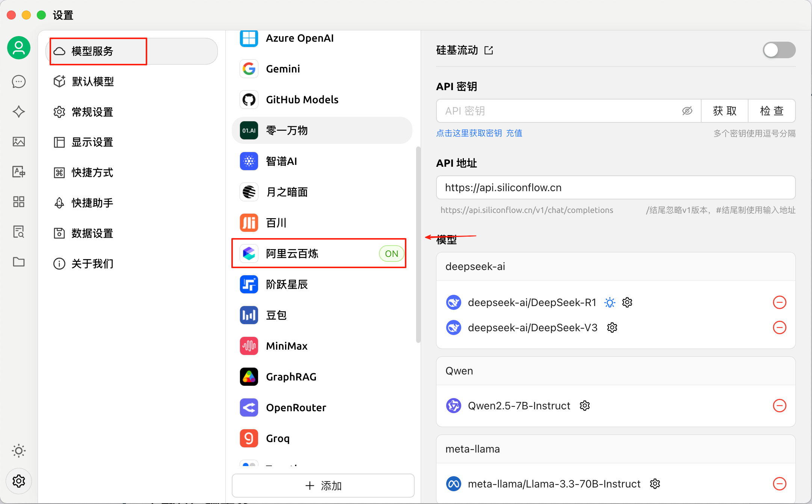Open the image painting sidebar icon
Screen dimensions: 812x504
[x=19, y=142]
